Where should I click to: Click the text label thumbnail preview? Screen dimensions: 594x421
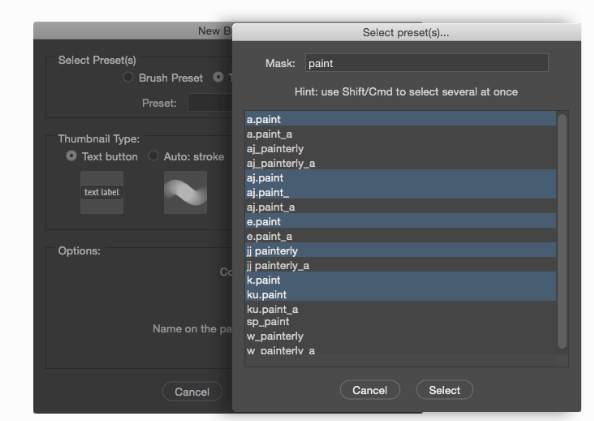pyautogui.click(x=102, y=192)
